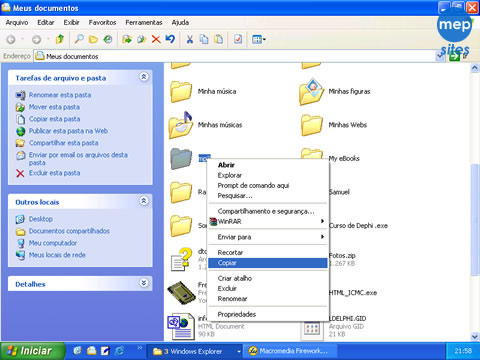
Task: Click the Properties toolbar icon
Action: point(238,39)
